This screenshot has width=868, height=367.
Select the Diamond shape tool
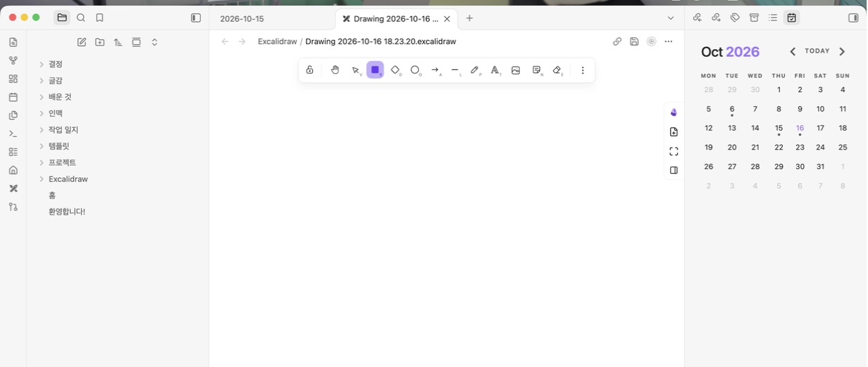click(395, 70)
